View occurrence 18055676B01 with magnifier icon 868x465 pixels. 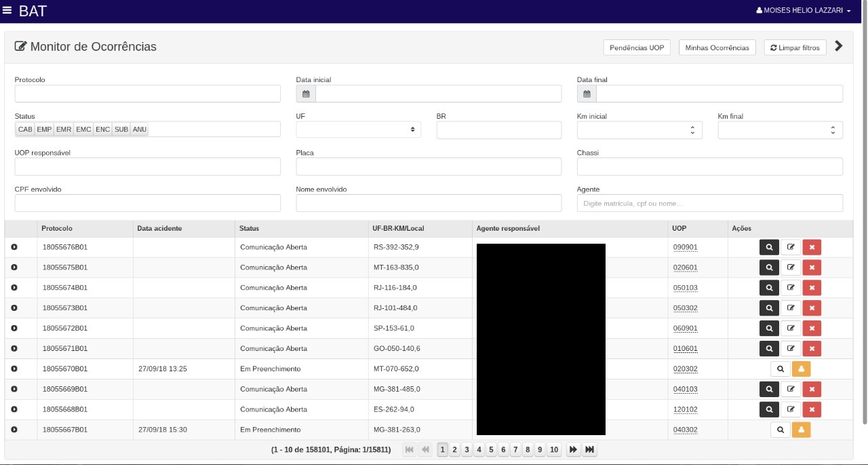point(769,247)
